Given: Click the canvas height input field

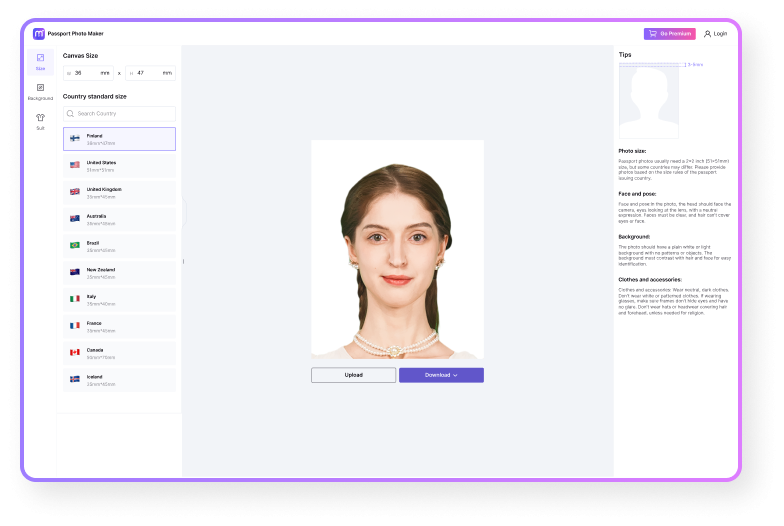Looking at the screenshot, I should (151, 73).
